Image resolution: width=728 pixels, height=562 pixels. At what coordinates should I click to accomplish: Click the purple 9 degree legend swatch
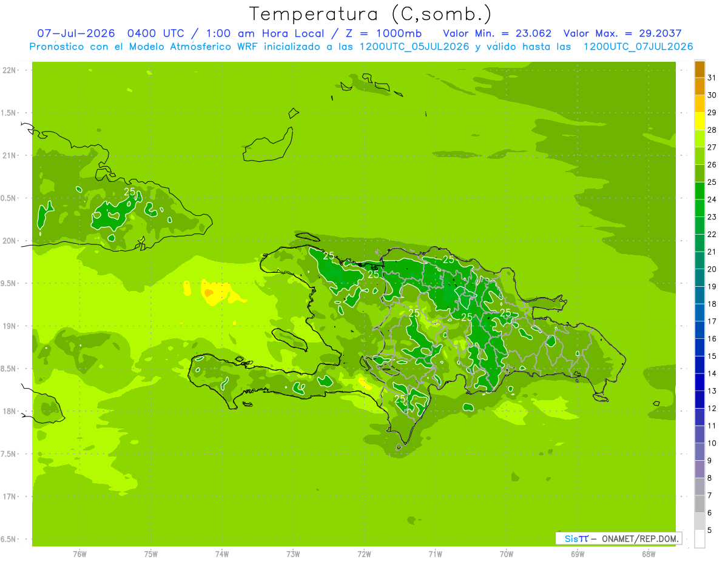click(x=699, y=452)
